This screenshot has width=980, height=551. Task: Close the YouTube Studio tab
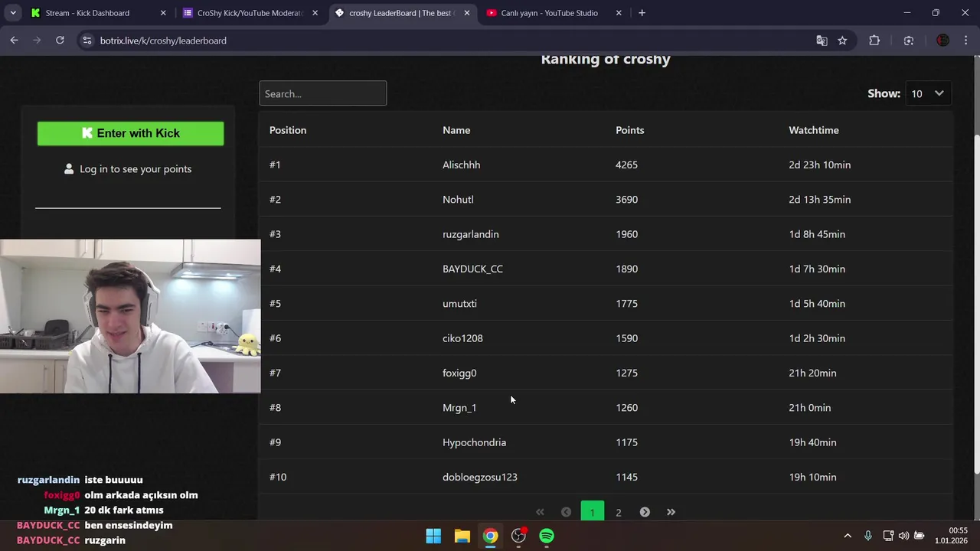619,13
